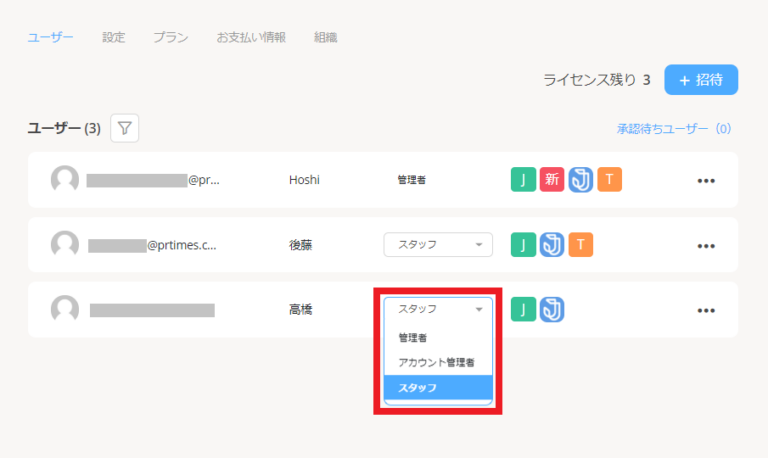Viewport: 768px width, 458px height.
Task: Click the blue clip icon in 高橋's row
Action: point(552,309)
